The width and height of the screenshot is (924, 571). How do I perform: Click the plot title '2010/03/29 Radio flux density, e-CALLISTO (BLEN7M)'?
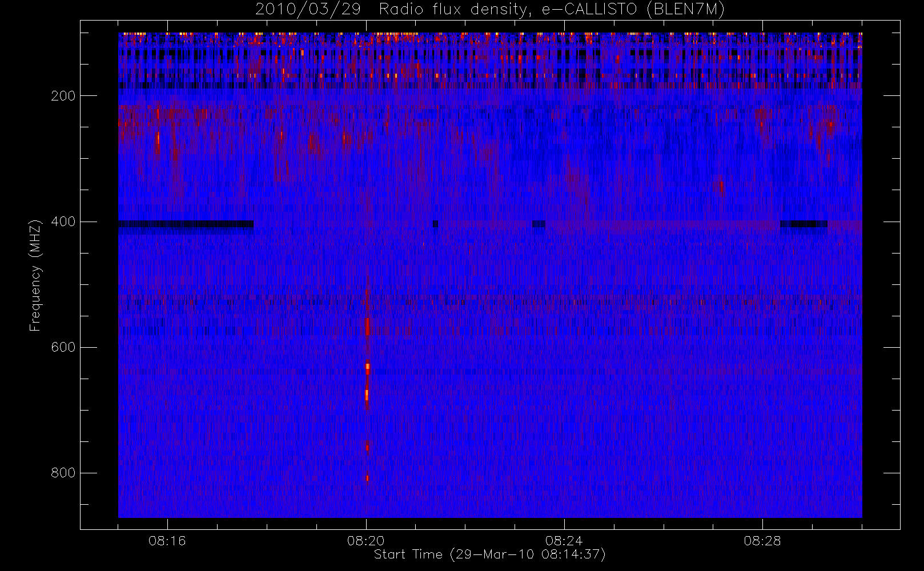(490, 9)
